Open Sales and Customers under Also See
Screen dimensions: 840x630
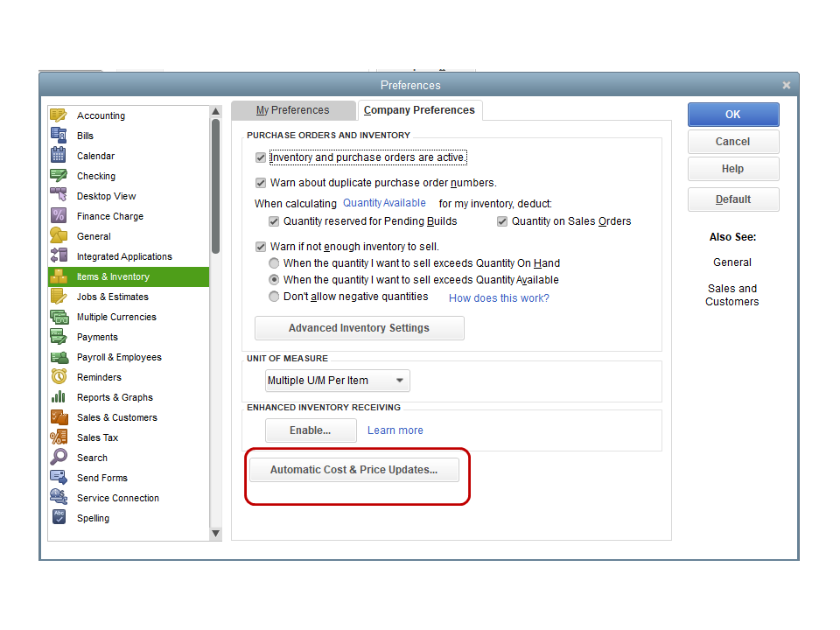coord(731,295)
